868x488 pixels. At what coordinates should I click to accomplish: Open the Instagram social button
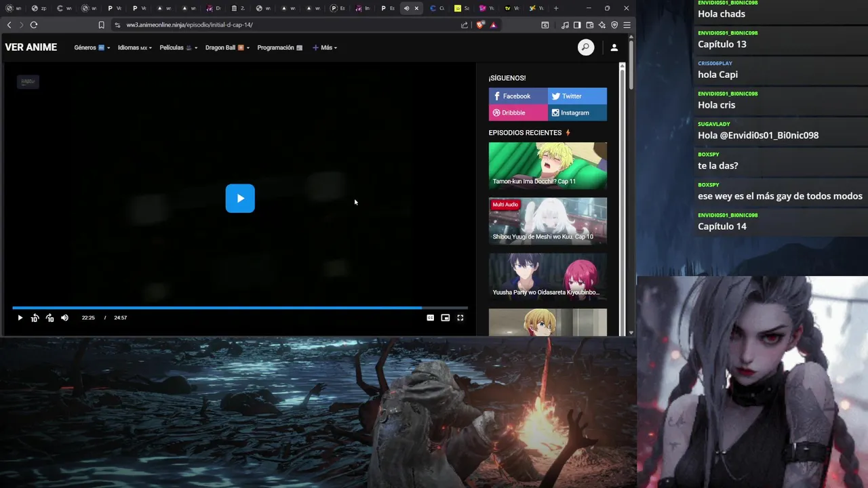(x=577, y=113)
